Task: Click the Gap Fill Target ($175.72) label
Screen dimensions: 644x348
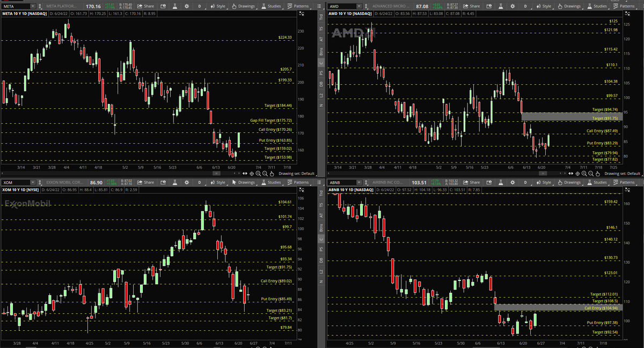Action: tap(271, 120)
